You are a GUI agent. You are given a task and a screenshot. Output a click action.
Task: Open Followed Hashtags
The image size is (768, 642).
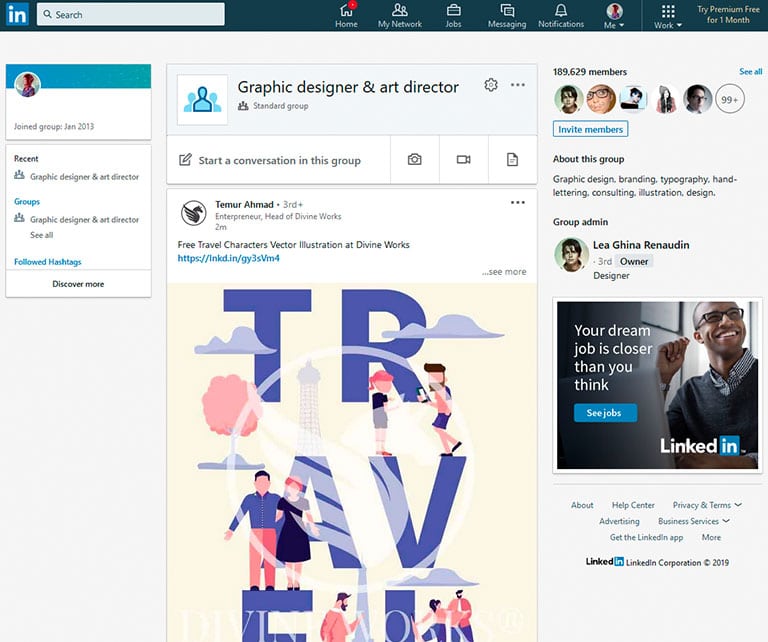click(48, 262)
